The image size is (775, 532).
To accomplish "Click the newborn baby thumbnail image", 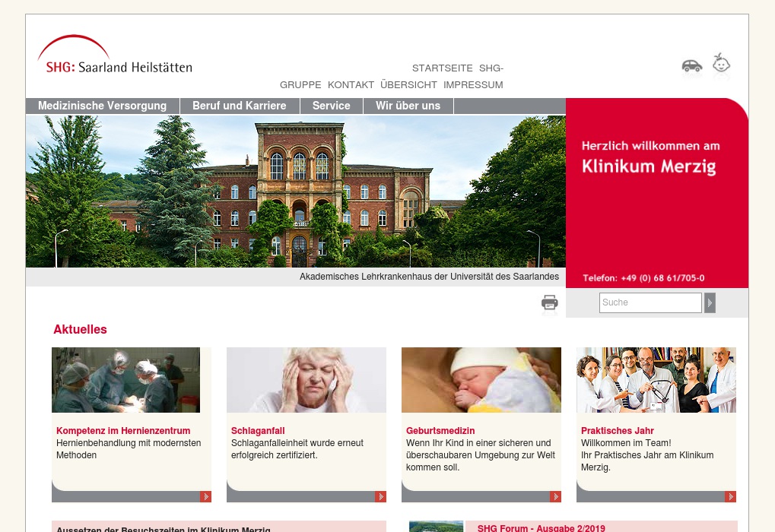I will (481, 380).
